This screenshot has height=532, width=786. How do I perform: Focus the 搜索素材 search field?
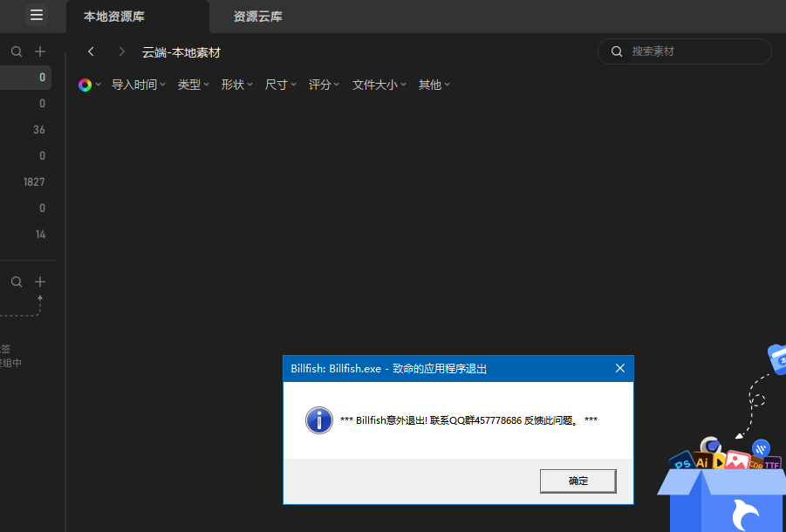click(684, 51)
